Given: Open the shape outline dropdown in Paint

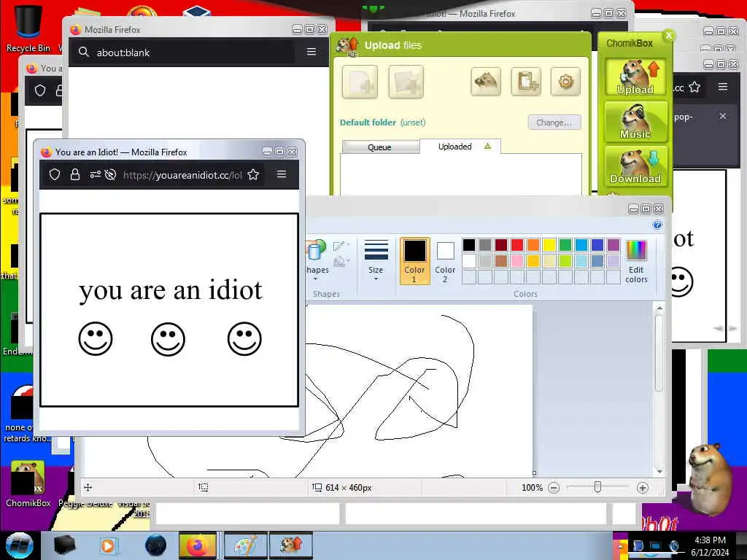Looking at the screenshot, I should [341, 246].
